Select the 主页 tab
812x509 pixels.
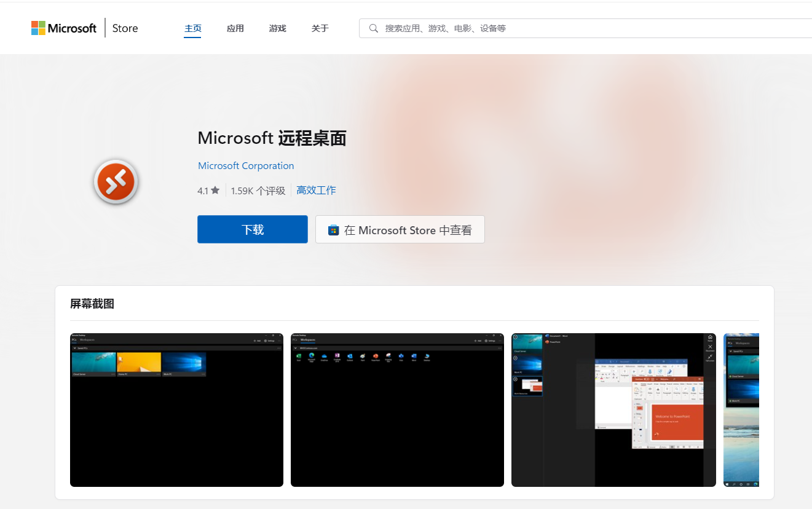point(193,28)
